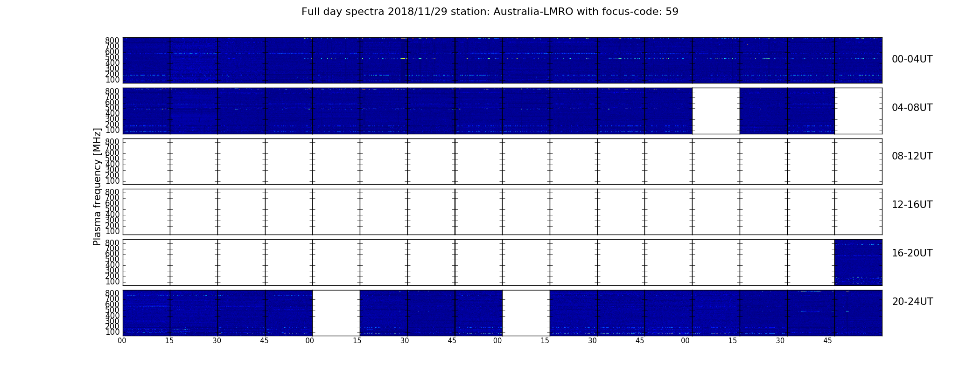
Task: Click the blue data segment in 16-20UT panel
Action: pos(858,262)
